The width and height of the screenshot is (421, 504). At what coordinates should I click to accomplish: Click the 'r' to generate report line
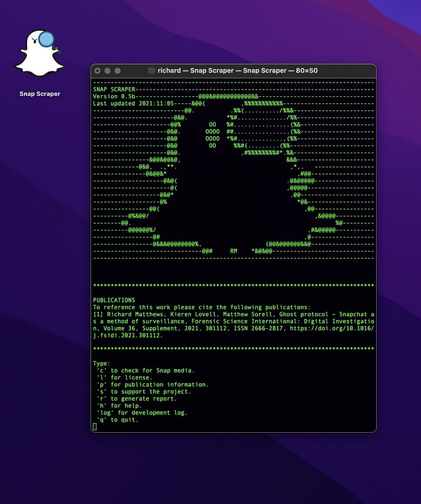coord(137,399)
